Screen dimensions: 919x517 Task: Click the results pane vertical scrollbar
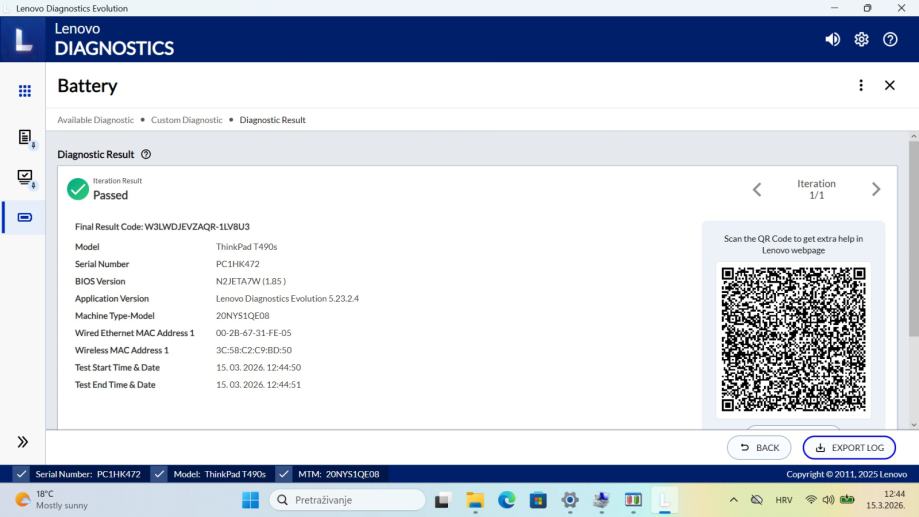913,238
